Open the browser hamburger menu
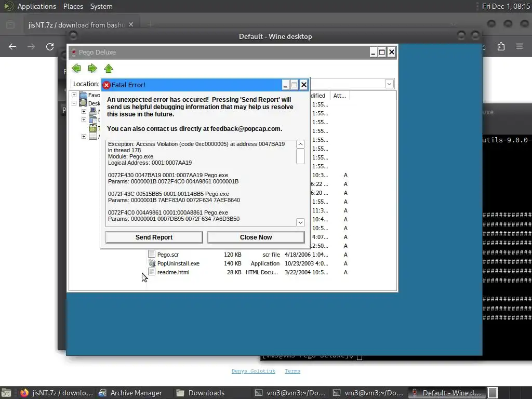532x399 pixels. click(520, 46)
